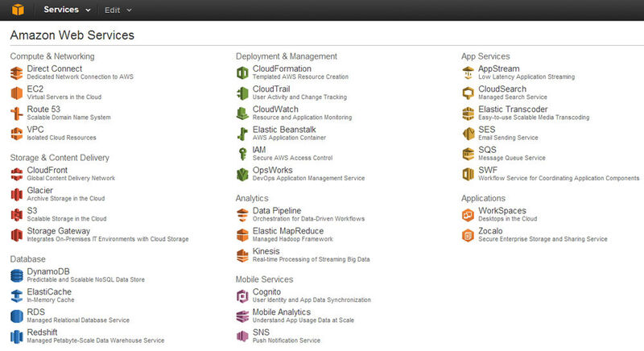
Task: Click the SNS icon
Action: click(x=242, y=337)
